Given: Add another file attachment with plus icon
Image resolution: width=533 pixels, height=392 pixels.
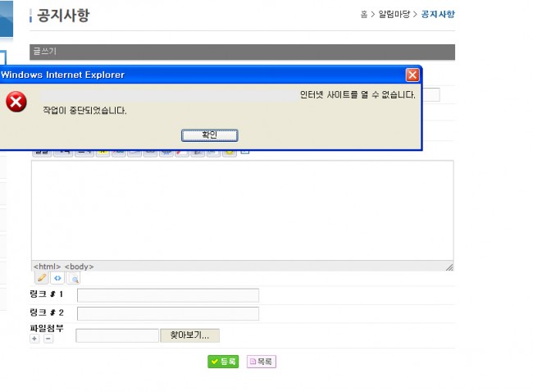Looking at the screenshot, I should tap(34, 339).
